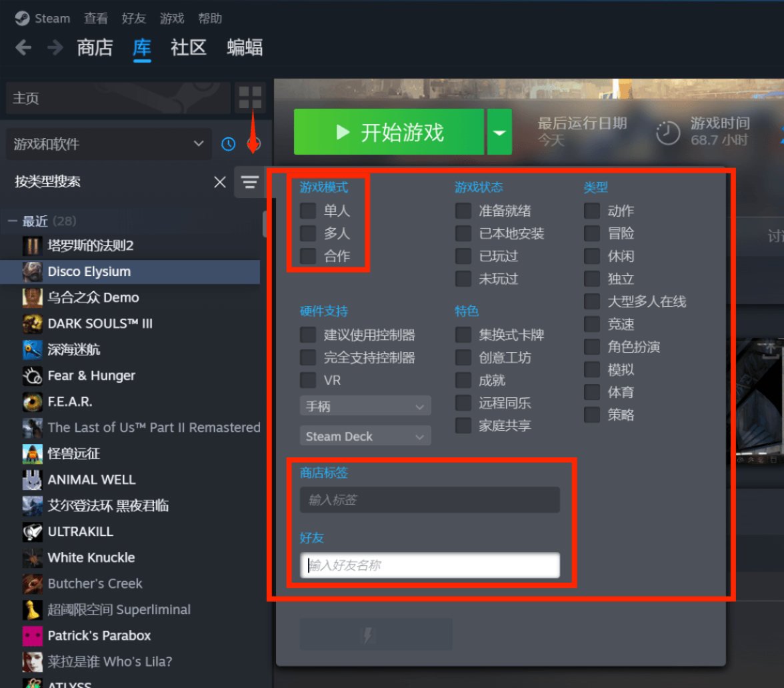Select Disco Elysium in the list

pyautogui.click(x=130, y=271)
